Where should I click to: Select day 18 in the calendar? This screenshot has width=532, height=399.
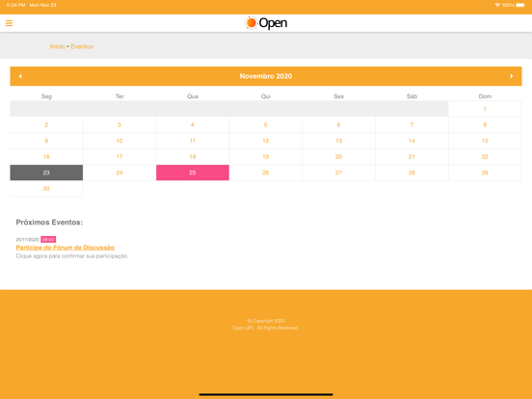coord(193,157)
